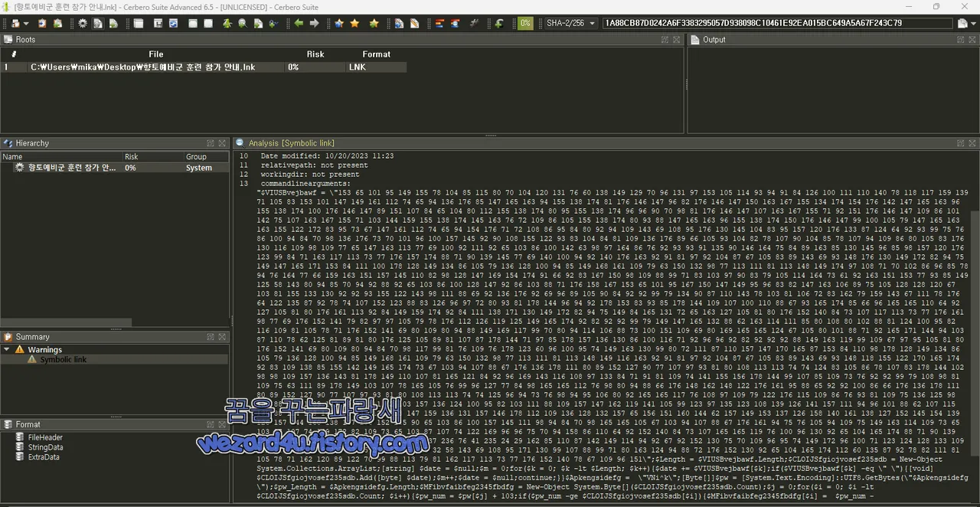
Task: Click the Roots panel icon
Action: coord(8,40)
